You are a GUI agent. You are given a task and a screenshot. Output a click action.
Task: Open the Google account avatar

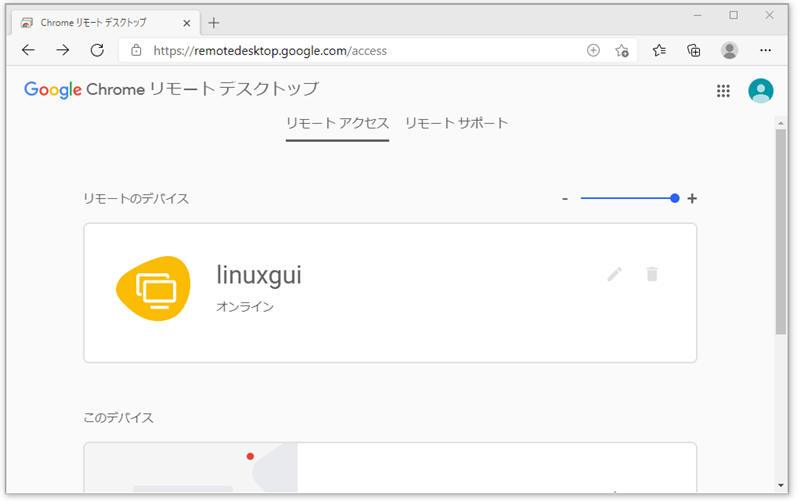(760, 91)
